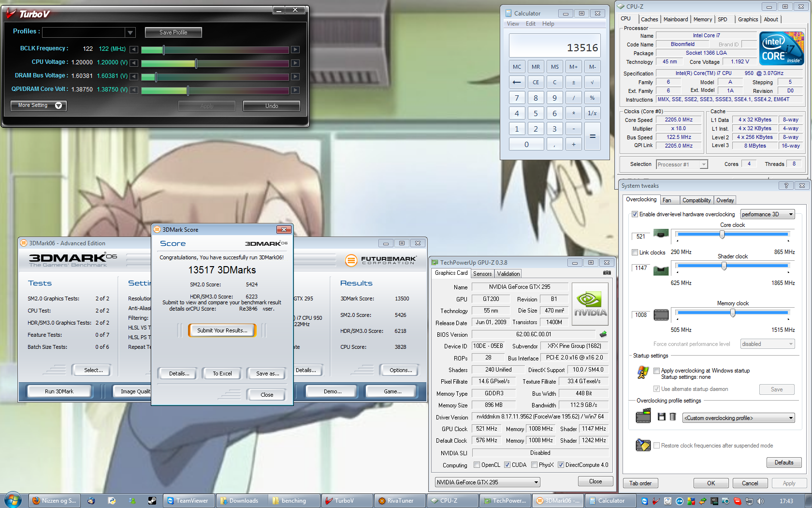
Task: Switch to the CPU-Z Mainboard tab
Action: pyautogui.click(x=675, y=19)
